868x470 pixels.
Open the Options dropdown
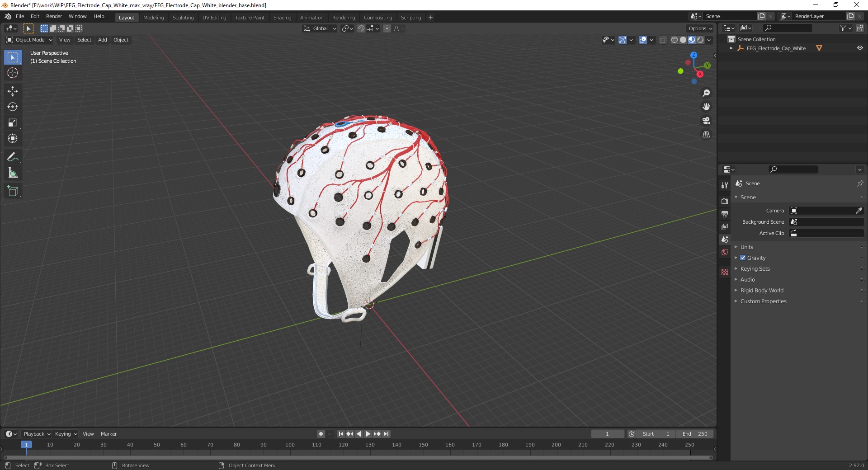pyautogui.click(x=700, y=28)
